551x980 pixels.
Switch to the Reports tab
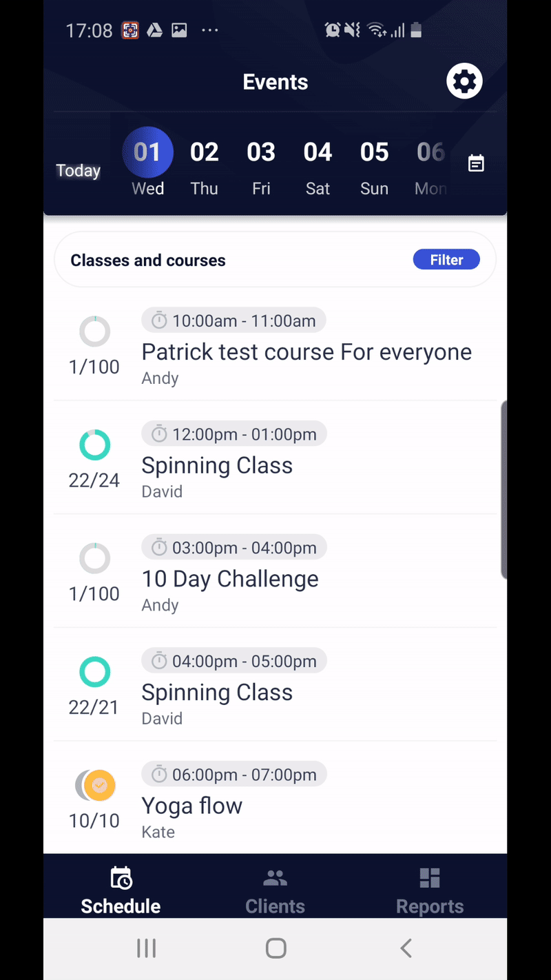coord(429,889)
